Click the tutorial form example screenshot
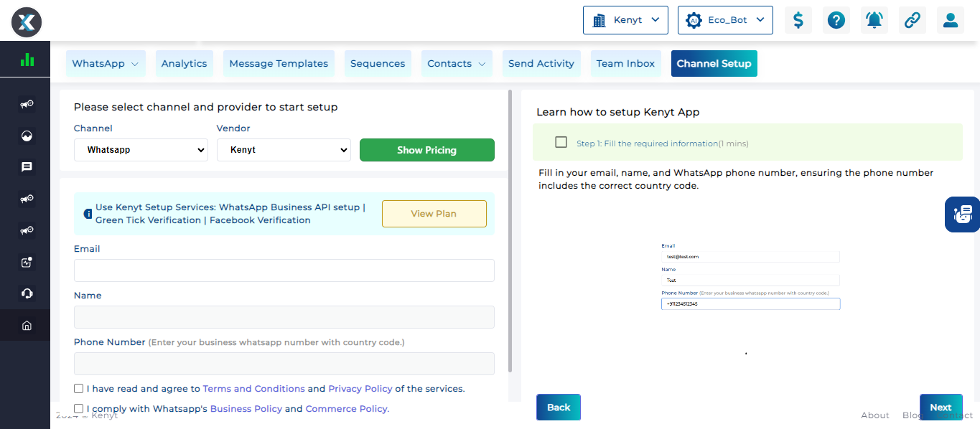980x429 pixels. (x=750, y=276)
